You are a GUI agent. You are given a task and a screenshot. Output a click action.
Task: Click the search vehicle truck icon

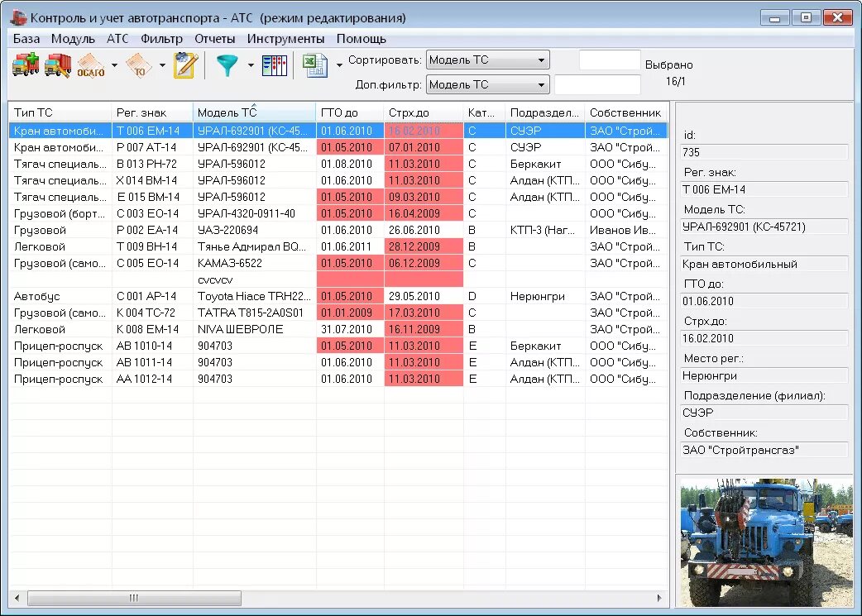(58, 64)
